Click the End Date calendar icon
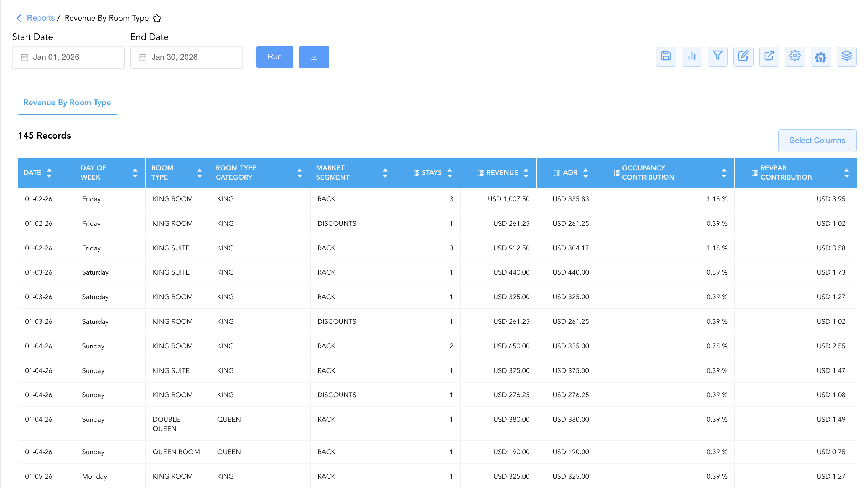Image resolution: width=868 pixels, height=488 pixels. click(x=143, y=57)
